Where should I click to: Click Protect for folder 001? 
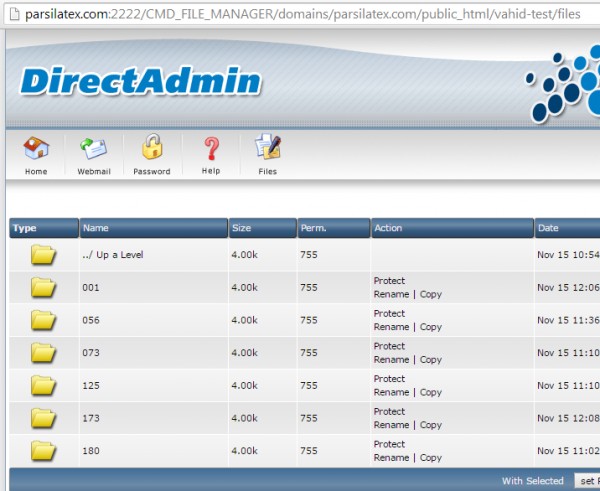tap(389, 281)
